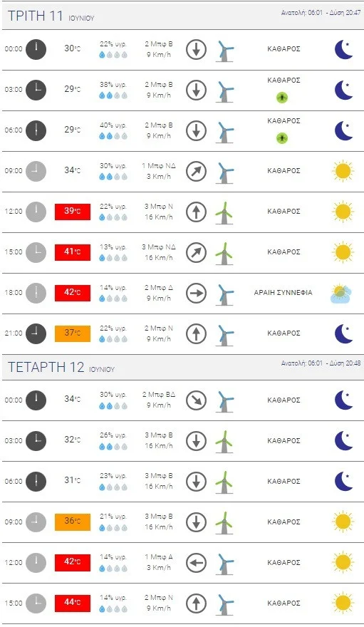Click the mosquito icon in Tuesday's 06:00 row
Viewport: 364px width, 627px height.
[x=282, y=138]
